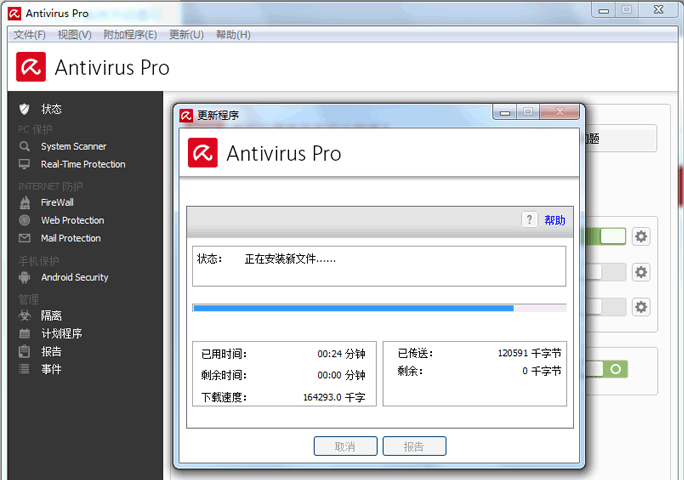The height and width of the screenshot is (480, 684).
Task: Open the 更新(U) menu
Action: (x=186, y=34)
